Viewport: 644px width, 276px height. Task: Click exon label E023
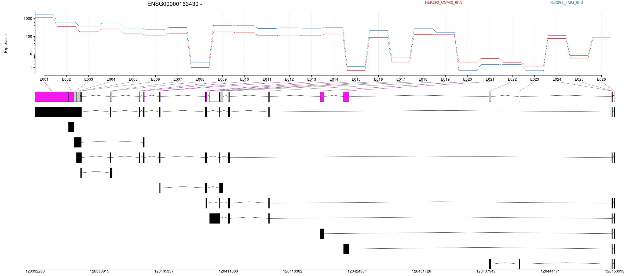tap(535, 79)
